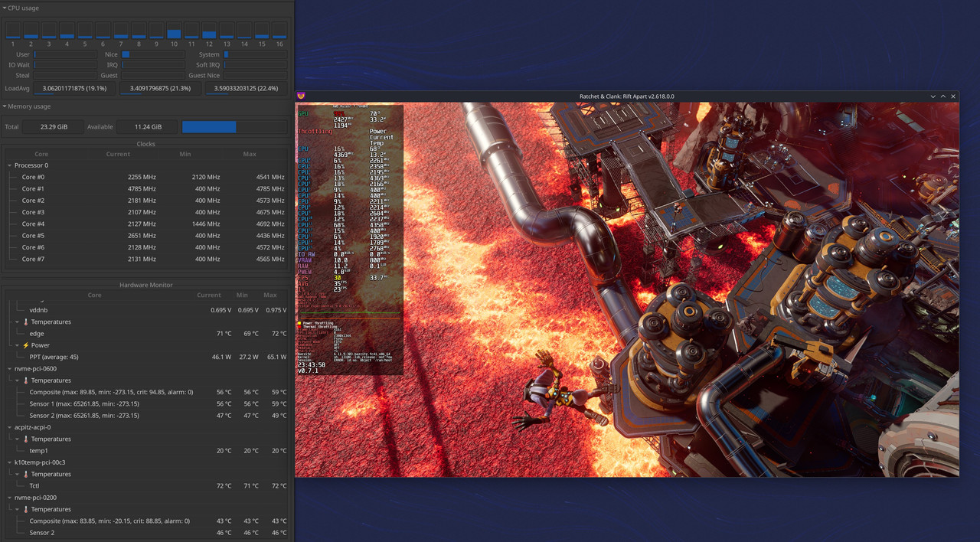Click the memory usage progress bar
Image resolution: width=980 pixels, height=542 pixels.
tap(234, 127)
